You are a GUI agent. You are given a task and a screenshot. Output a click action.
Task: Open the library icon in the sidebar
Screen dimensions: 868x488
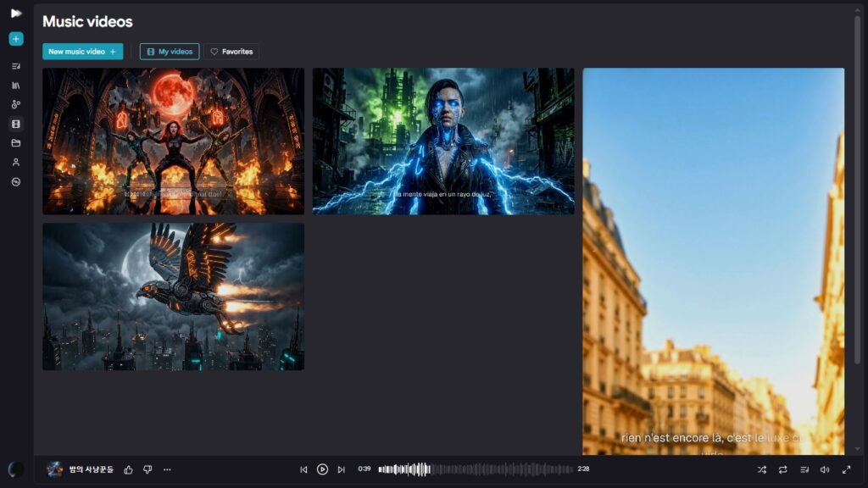16,86
